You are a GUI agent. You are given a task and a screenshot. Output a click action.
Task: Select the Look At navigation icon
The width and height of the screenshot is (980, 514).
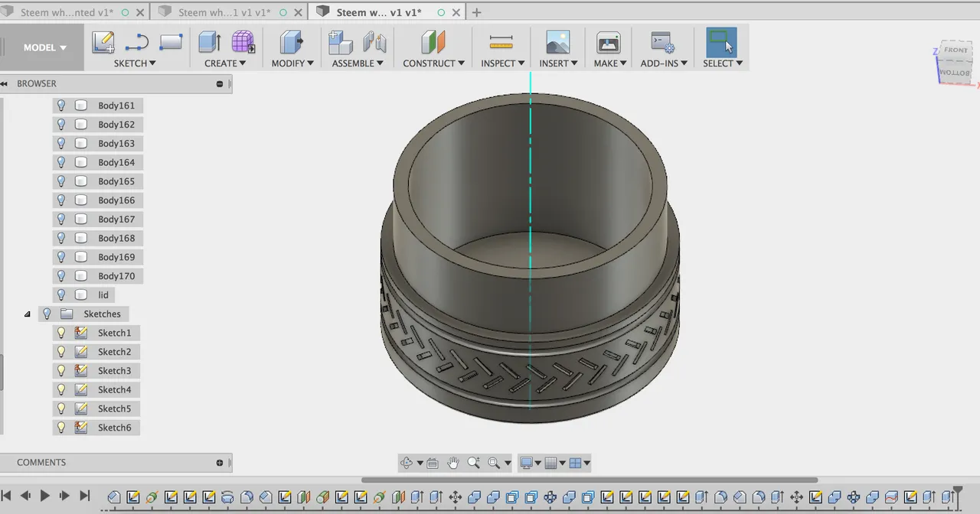pos(432,463)
